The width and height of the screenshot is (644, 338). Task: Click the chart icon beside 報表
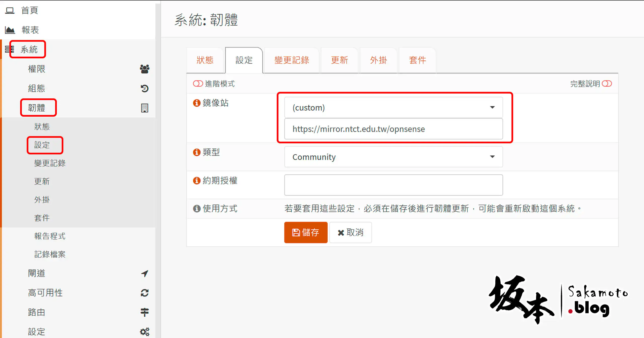coord(10,30)
